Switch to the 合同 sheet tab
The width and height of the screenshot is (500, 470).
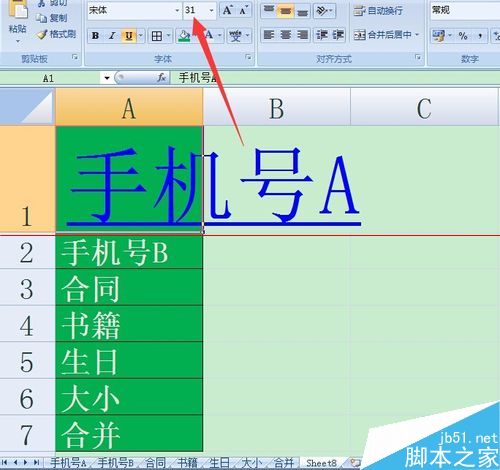(x=156, y=463)
